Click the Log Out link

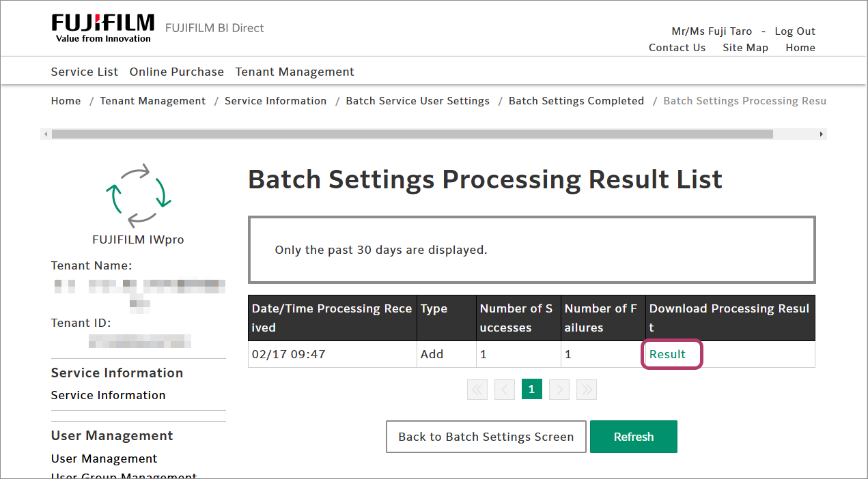click(x=795, y=31)
